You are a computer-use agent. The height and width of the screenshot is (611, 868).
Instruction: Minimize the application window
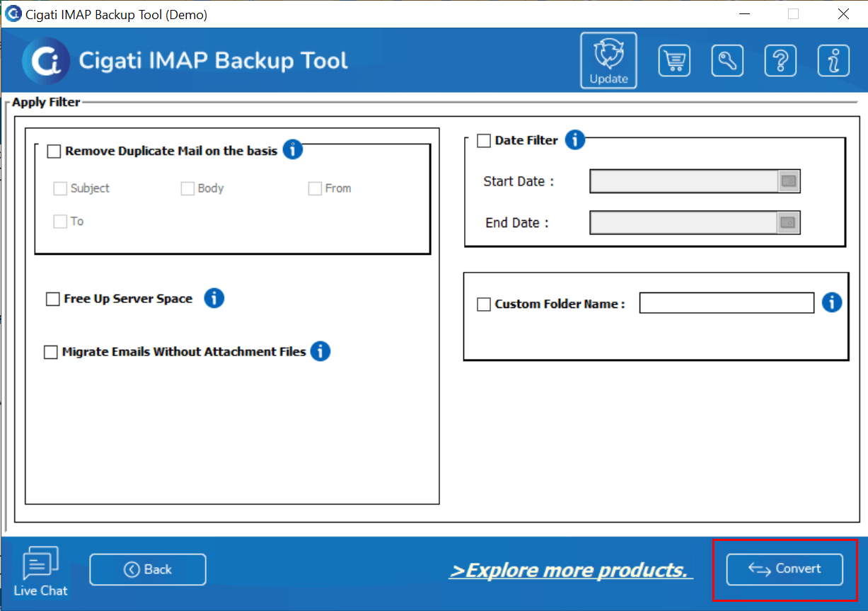pyautogui.click(x=745, y=13)
